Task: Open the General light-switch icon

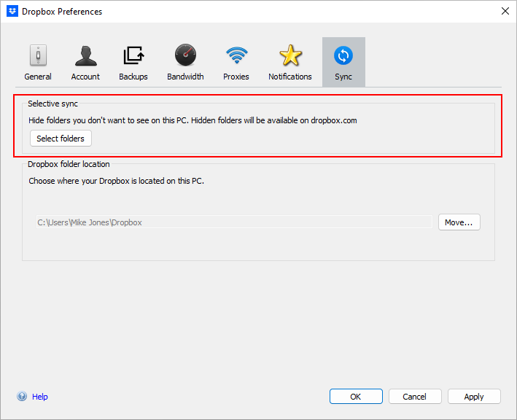Action: (38, 55)
